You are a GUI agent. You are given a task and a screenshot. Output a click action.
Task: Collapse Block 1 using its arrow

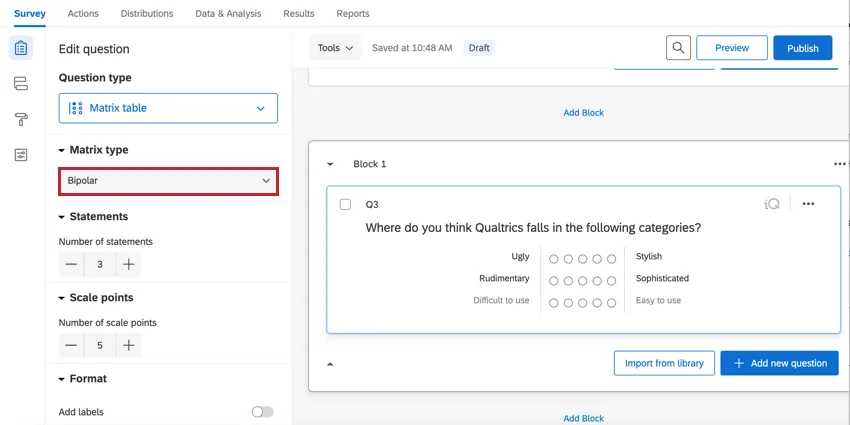330,164
